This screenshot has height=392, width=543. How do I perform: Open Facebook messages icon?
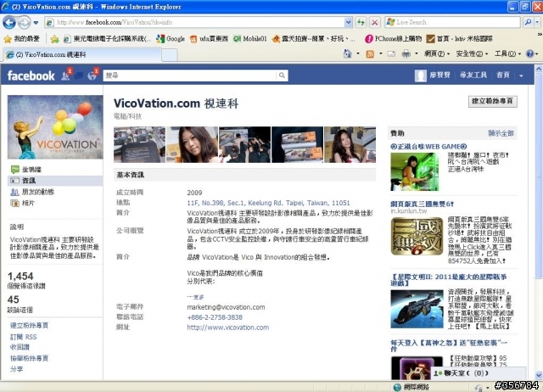[79, 76]
